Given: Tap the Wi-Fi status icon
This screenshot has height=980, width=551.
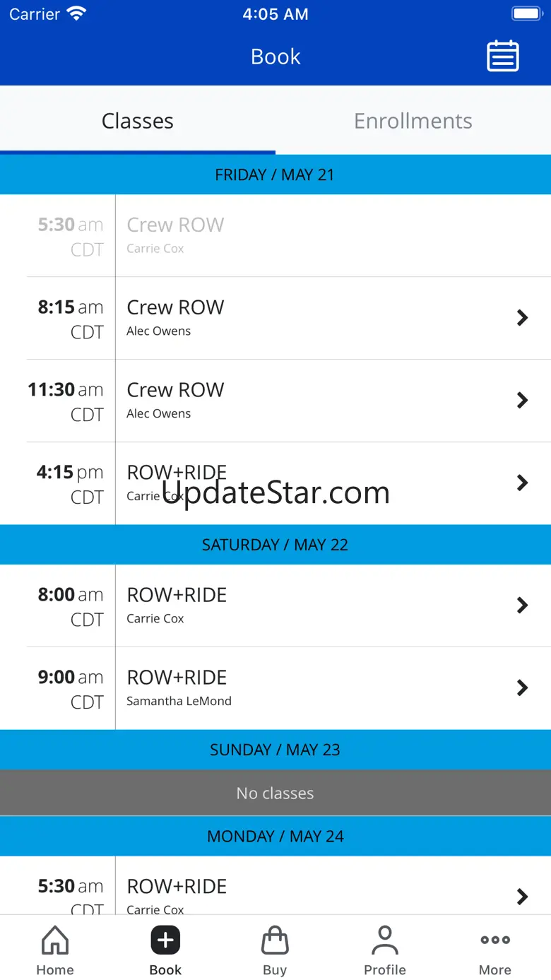Looking at the screenshot, I should 76,13.
